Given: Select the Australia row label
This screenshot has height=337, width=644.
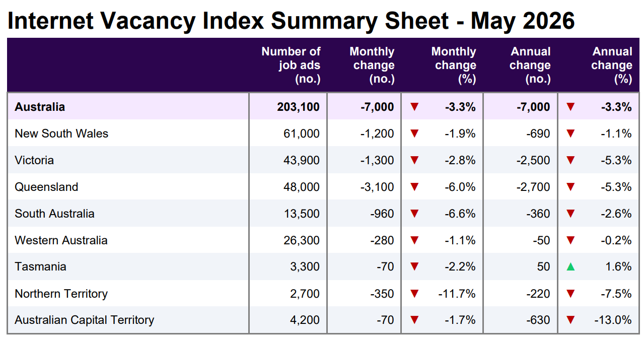Looking at the screenshot, I should pos(40,107).
